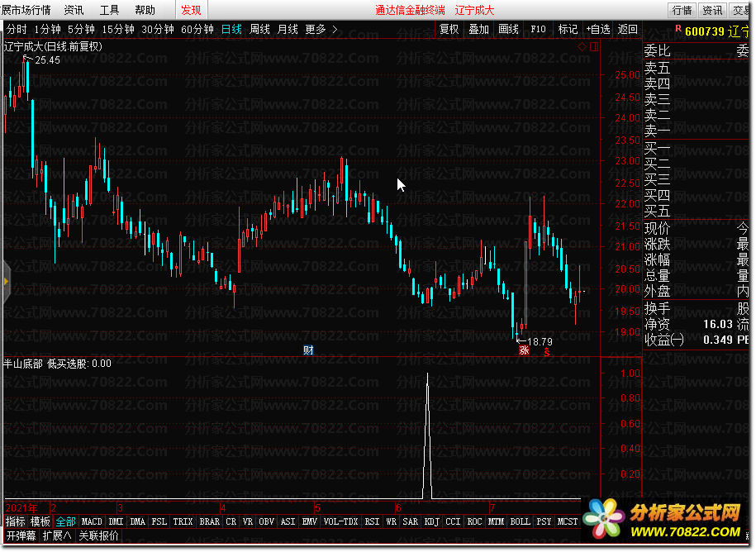The width and height of the screenshot is (756, 552).
Task: Click the 25.45 high price label
Action: tap(47, 60)
